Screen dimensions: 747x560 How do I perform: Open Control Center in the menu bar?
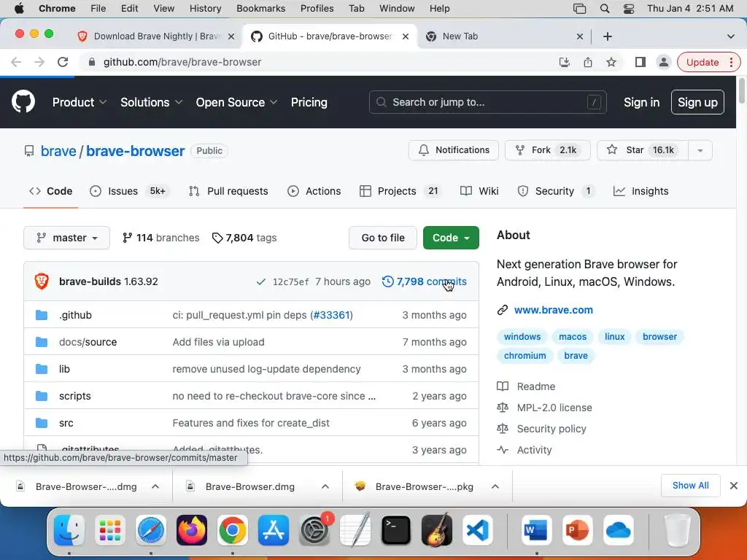(629, 9)
